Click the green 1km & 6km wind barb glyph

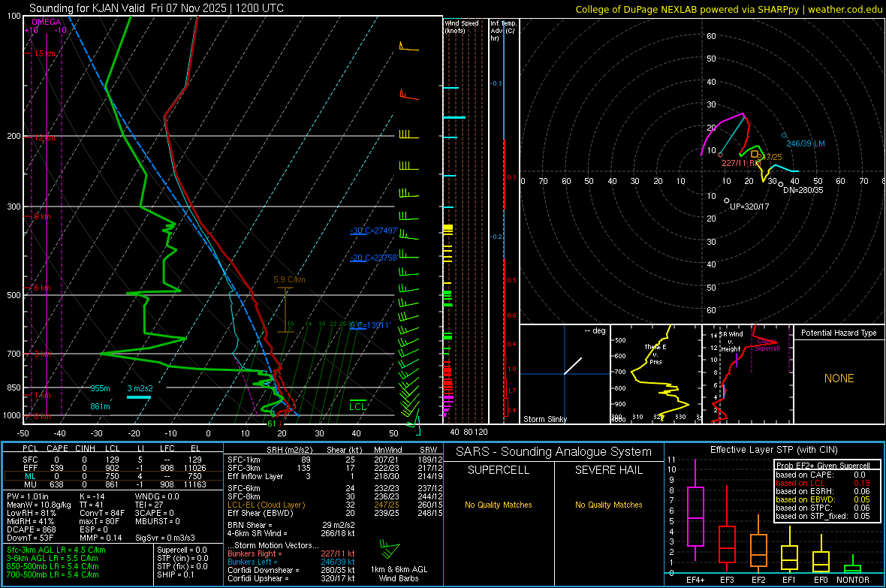coord(390,550)
